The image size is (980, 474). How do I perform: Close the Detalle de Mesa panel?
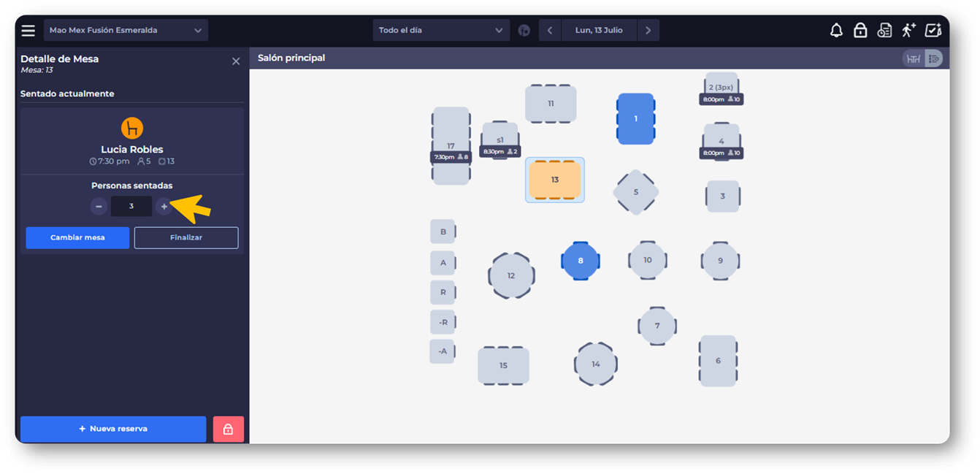(236, 61)
